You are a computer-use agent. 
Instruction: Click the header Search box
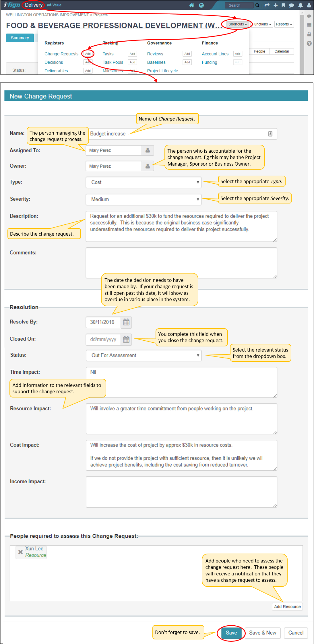click(239, 5)
